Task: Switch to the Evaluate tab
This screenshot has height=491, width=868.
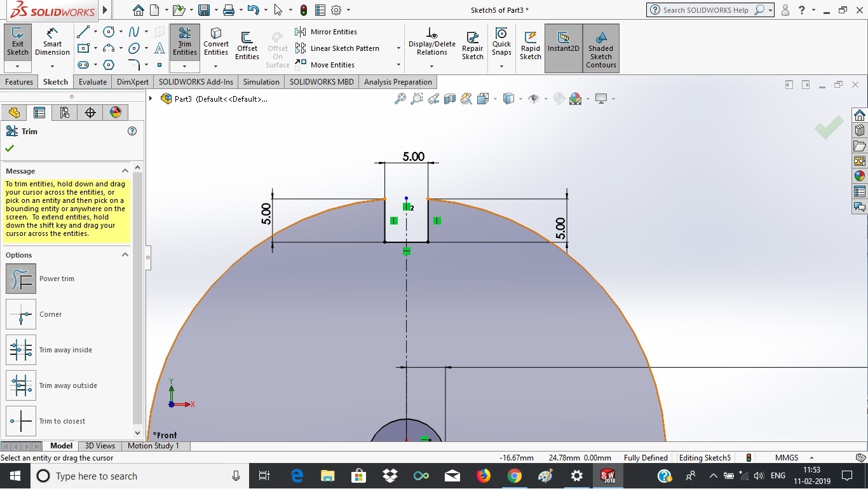Action: tap(93, 82)
